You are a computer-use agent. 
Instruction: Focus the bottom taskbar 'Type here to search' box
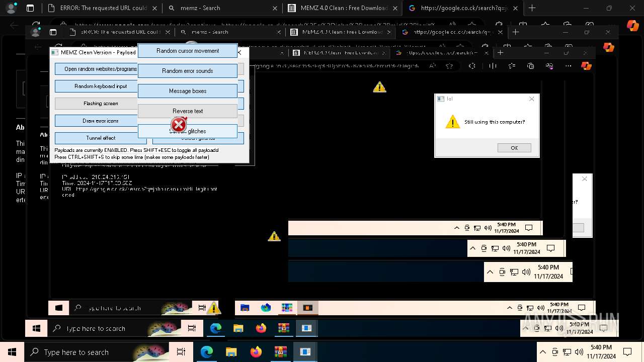tap(97, 352)
